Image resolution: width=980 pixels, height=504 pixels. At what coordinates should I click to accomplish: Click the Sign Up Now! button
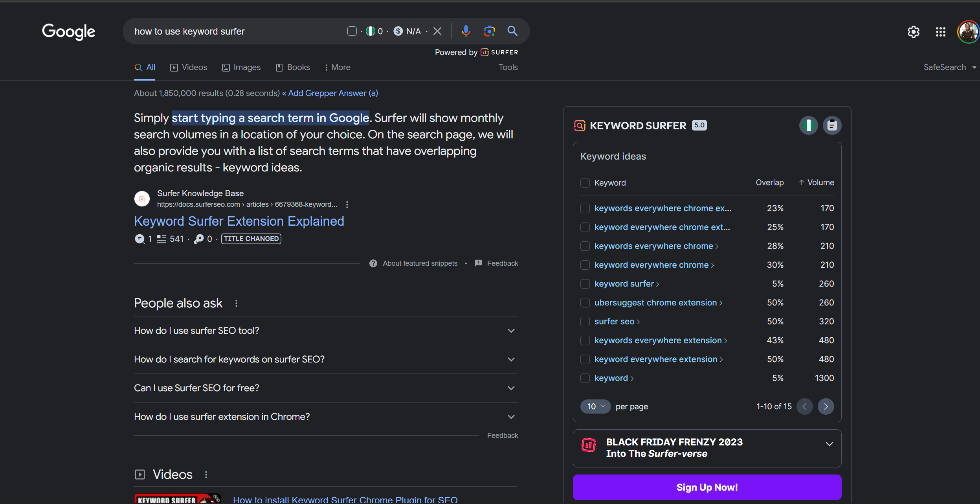click(707, 487)
